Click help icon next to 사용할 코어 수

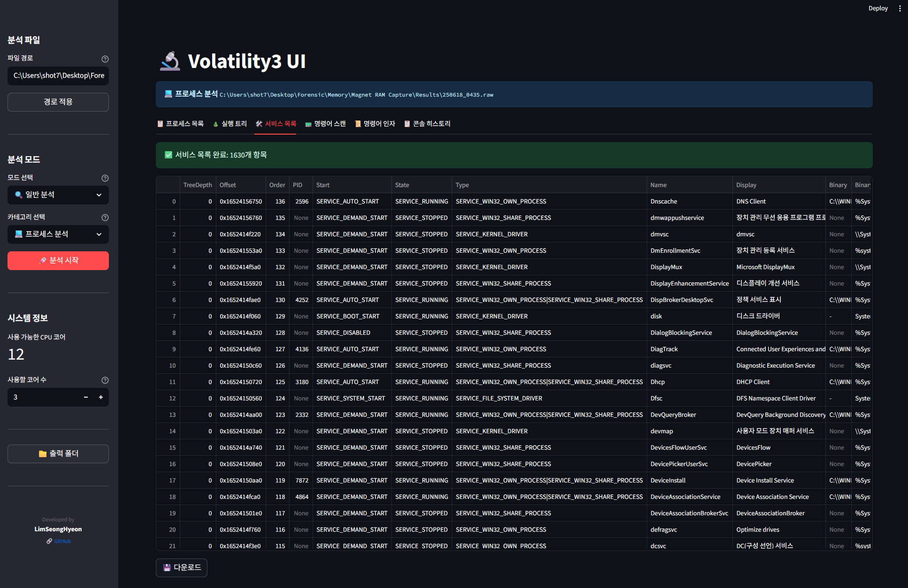[x=105, y=380]
